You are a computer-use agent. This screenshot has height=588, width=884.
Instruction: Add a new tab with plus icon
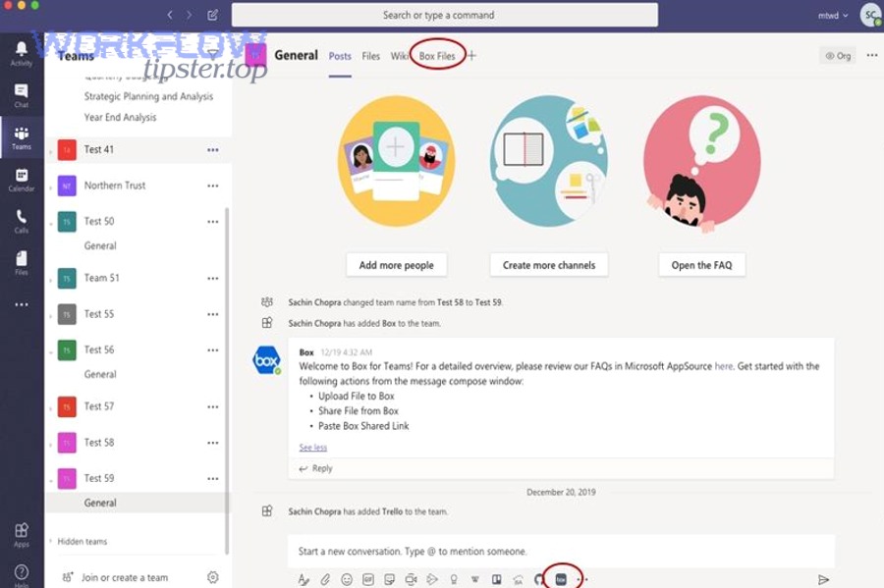coord(471,55)
